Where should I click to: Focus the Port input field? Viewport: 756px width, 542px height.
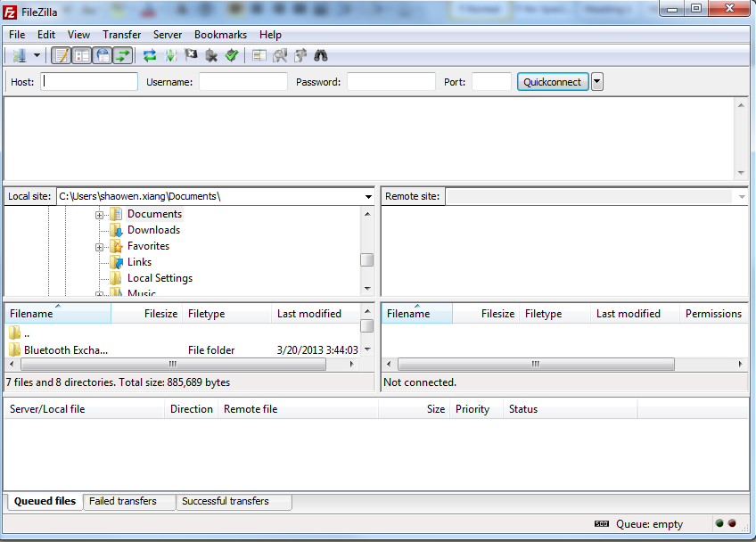pos(491,81)
